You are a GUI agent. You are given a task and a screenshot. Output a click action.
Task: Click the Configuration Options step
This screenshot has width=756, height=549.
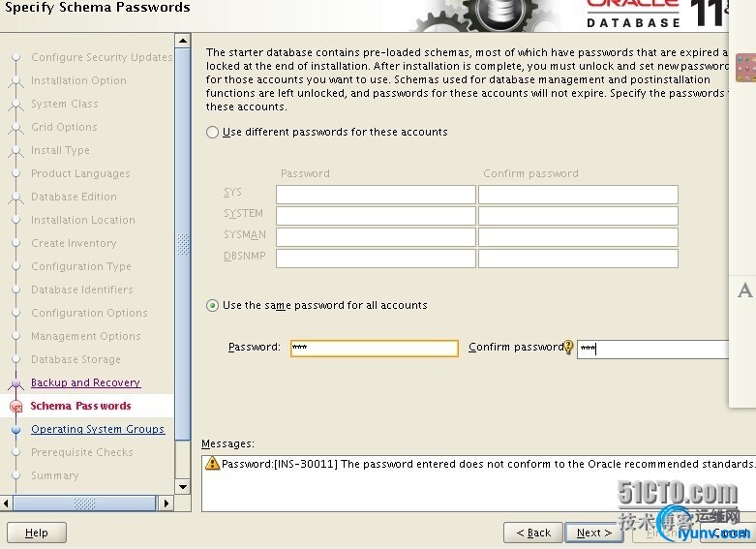tap(89, 313)
